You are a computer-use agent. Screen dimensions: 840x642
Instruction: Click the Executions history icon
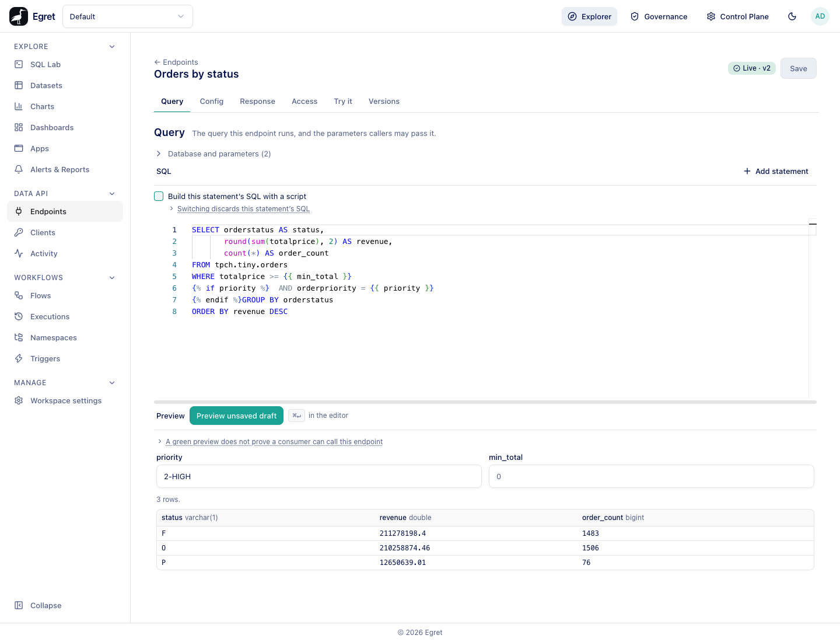tap(19, 316)
